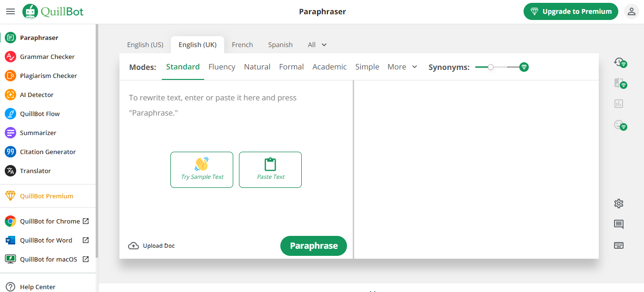Open the premium tone smiley icon
The image size is (644, 292).
619,125
